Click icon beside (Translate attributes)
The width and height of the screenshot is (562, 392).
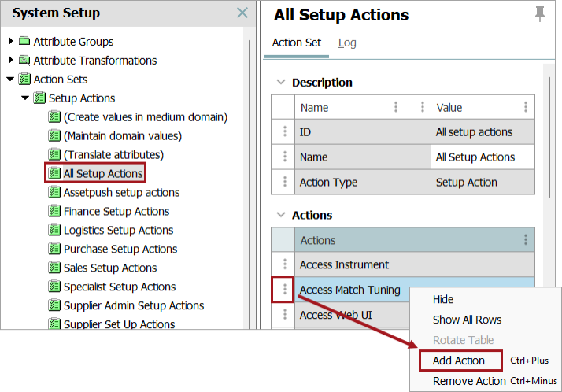tap(54, 154)
